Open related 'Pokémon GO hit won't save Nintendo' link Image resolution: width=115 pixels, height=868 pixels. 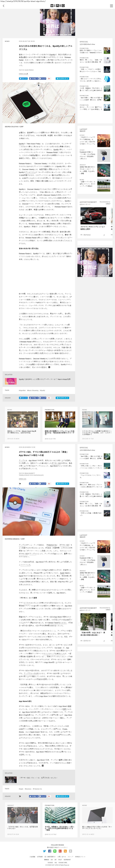pyautogui.click(x=38, y=777)
